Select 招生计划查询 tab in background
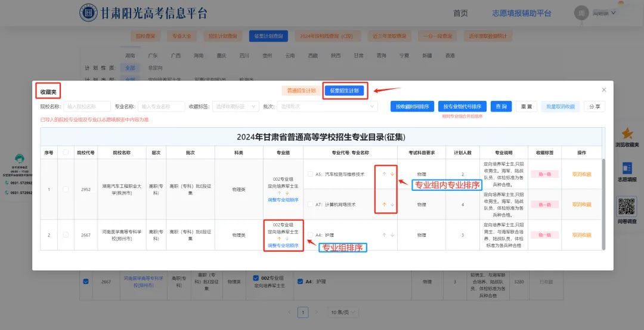 coord(222,36)
